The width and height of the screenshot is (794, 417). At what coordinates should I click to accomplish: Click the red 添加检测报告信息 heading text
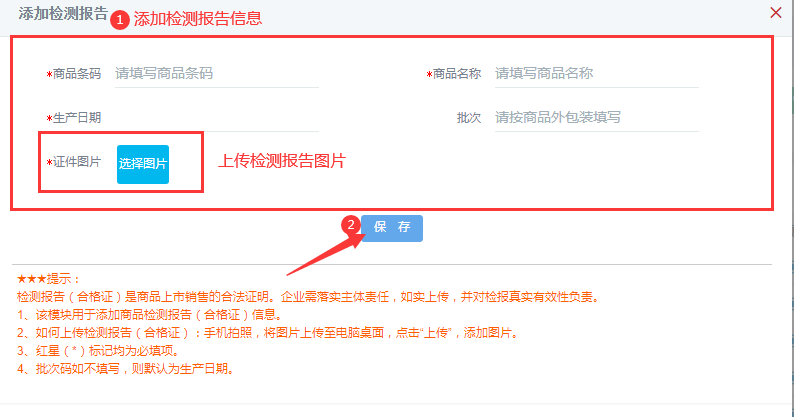coord(198,19)
